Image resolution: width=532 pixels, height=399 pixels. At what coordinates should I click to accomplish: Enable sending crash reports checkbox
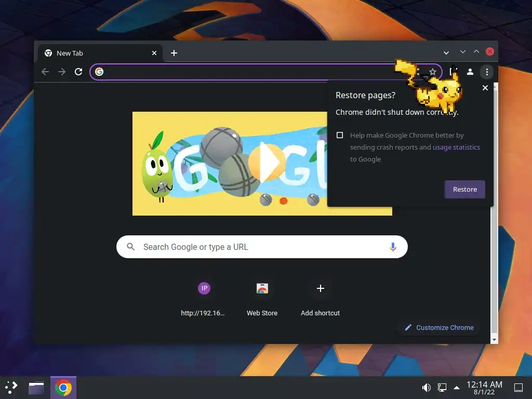(340, 135)
